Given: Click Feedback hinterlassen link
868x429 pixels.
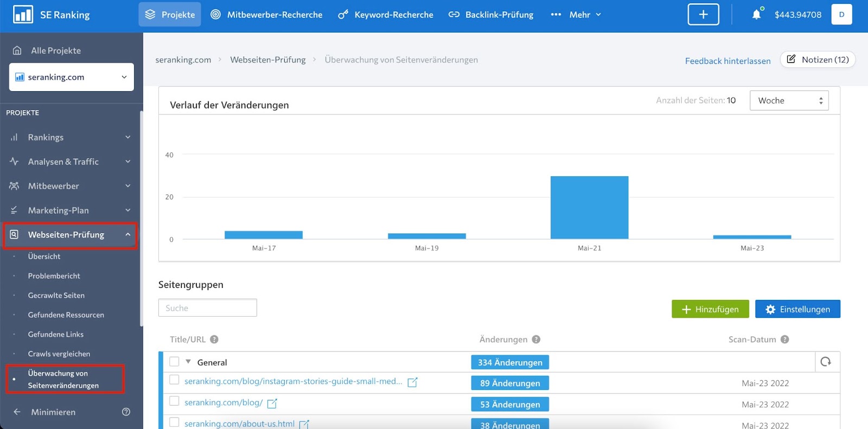Looking at the screenshot, I should click(x=727, y=61).
